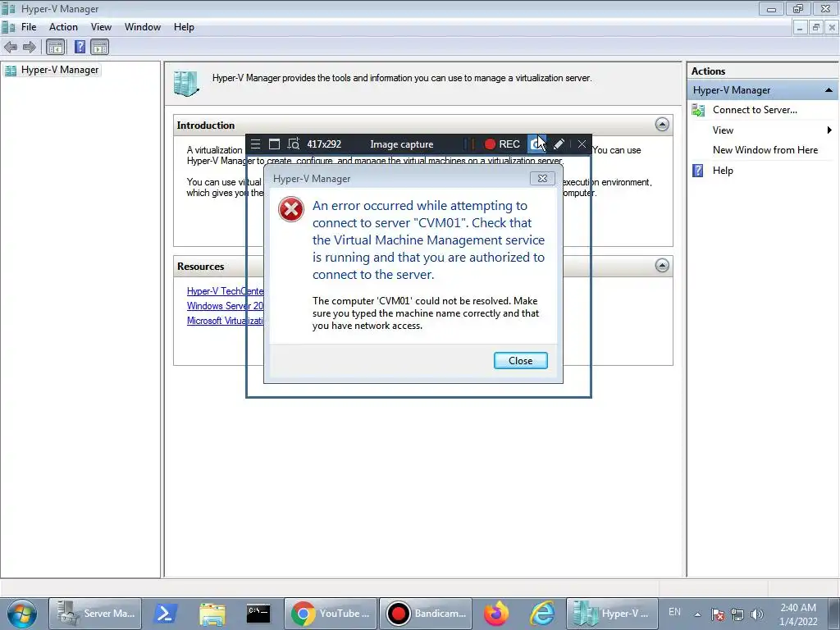Click Connect to Server green icon
The height and width of the screenshot is (630, 840).
(x=698, y=110)
